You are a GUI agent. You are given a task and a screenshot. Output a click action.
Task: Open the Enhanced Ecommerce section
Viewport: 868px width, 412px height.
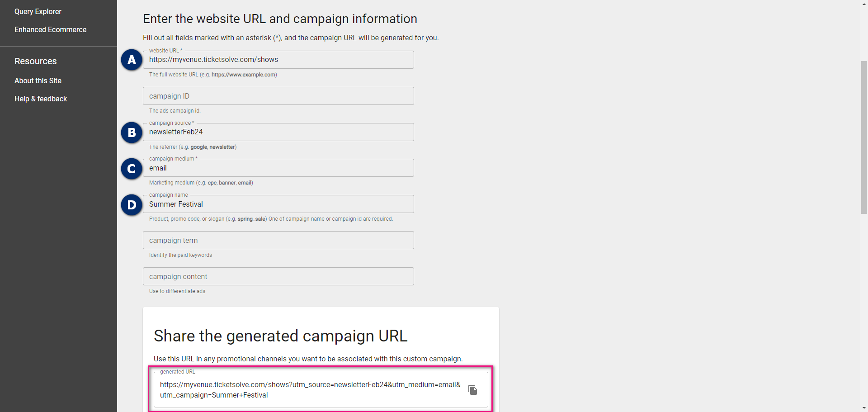[x=50, y=29]
